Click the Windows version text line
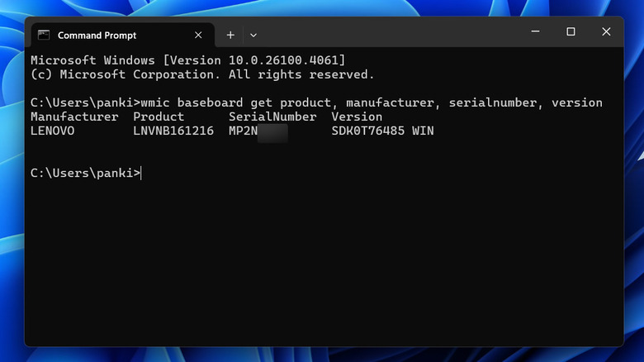The width and height of the screenshot is (644, 362). point(187,60)
